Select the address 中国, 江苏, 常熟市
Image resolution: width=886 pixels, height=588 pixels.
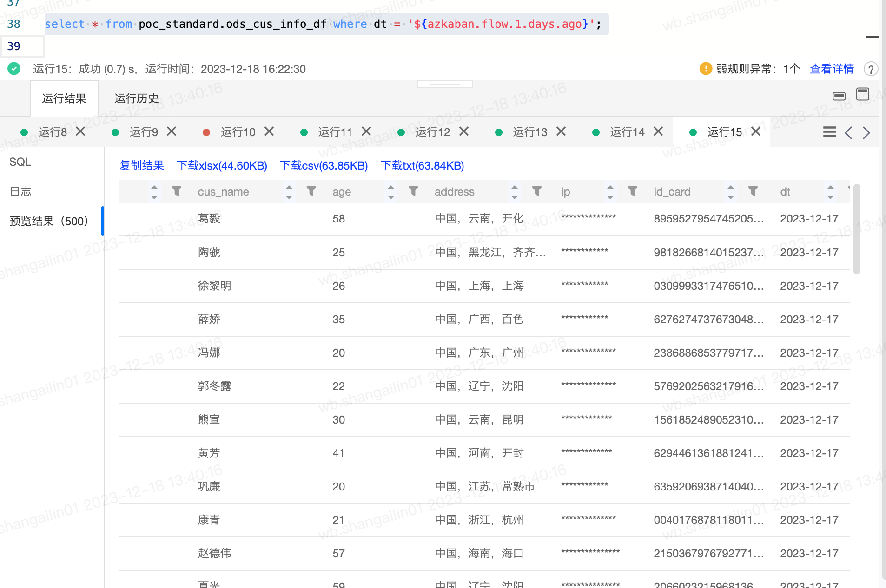tap(485, 487)
